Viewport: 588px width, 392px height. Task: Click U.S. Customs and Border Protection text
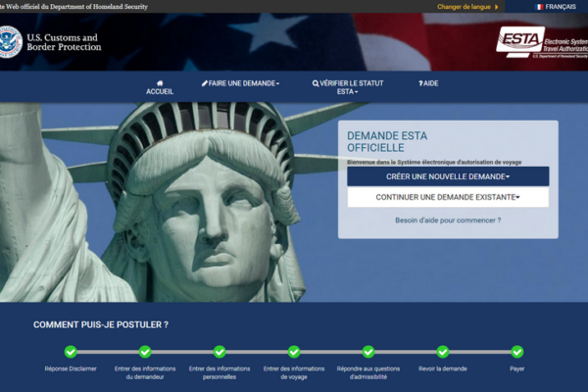[x=64, y=42]
